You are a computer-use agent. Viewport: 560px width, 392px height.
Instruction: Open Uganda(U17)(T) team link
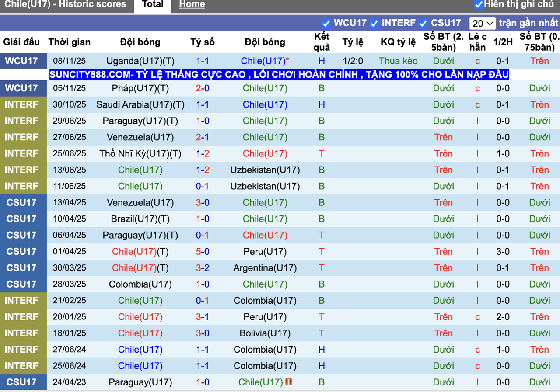click(x=140, y=61)
